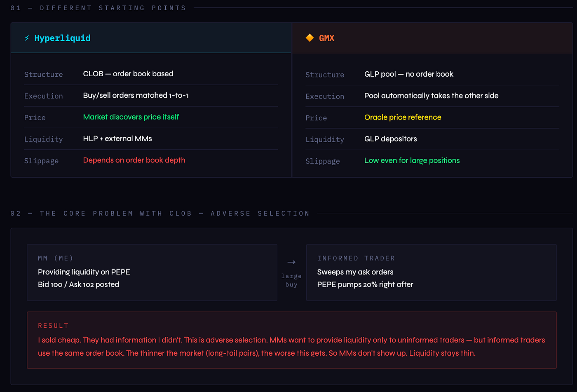
Task: Click Price label in GMX column
Action: point(316,118)
